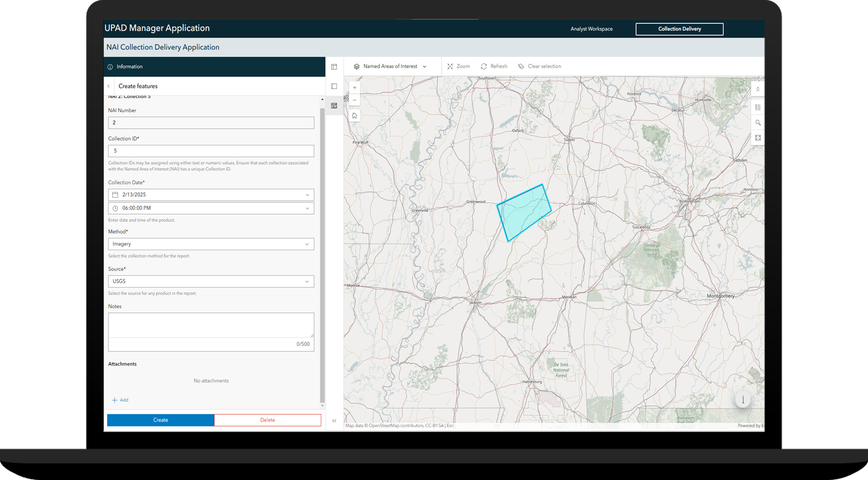Clear the current map selection
Screen dimensions: 868x480
(539, 66)
